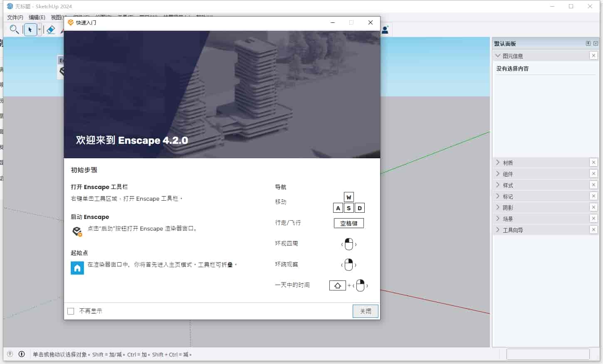Click the 关闭 button in the Enscape dialog
This screenshot has height=364, width=603.
coord(365,311)
